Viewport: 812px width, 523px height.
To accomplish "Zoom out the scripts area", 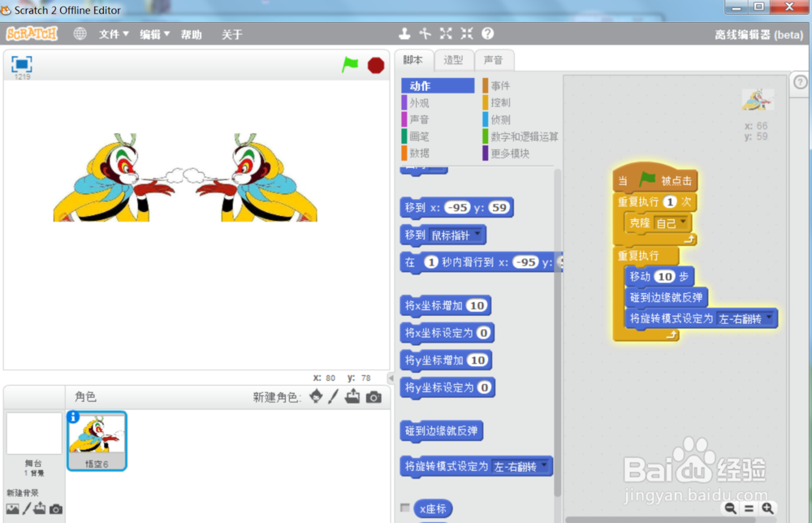I will pyautogui.click(x=730, y=508).
